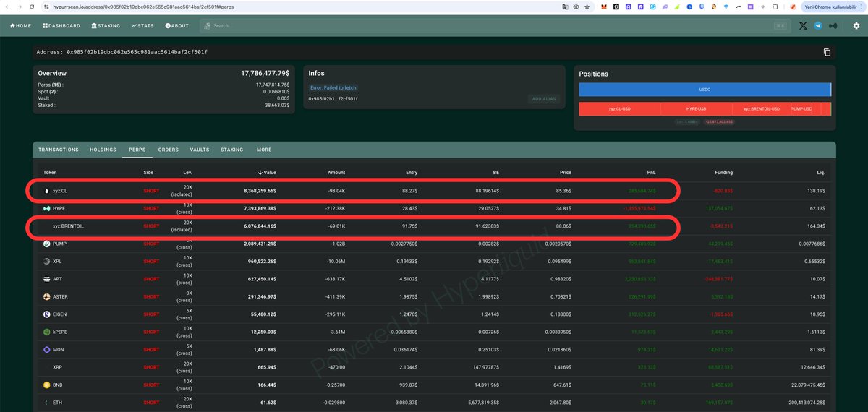The width and height of the screenshot is (868, 412).
Task: Copy the address with the copy icon
Action: [827, 52]
